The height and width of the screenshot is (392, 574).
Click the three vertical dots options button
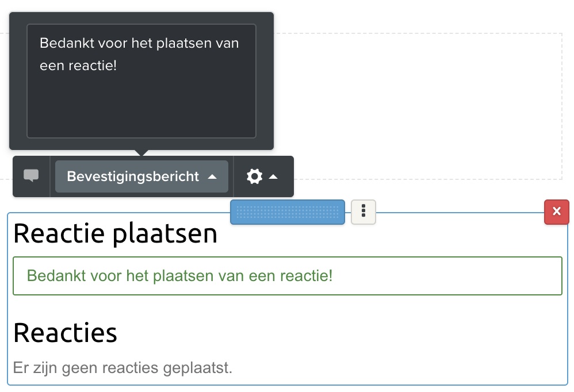[x=363, y=212]
